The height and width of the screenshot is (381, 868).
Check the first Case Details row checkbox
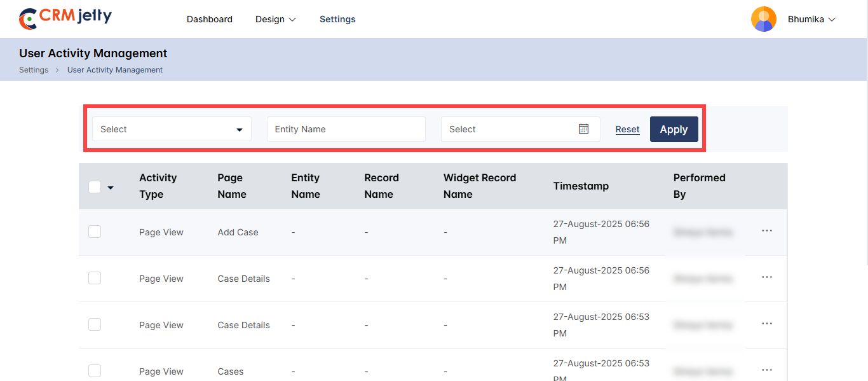click(95, 278)
